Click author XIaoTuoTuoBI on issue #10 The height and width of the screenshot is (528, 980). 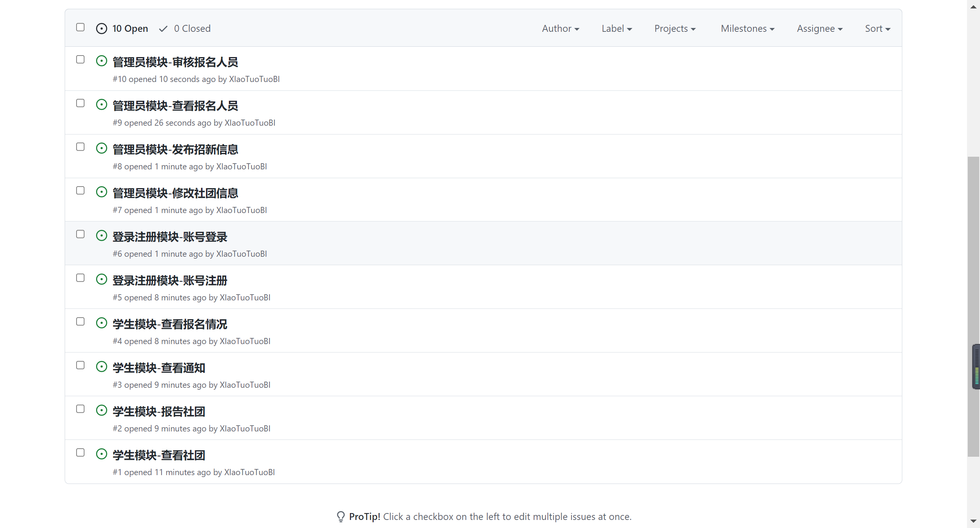pos(254,79)
